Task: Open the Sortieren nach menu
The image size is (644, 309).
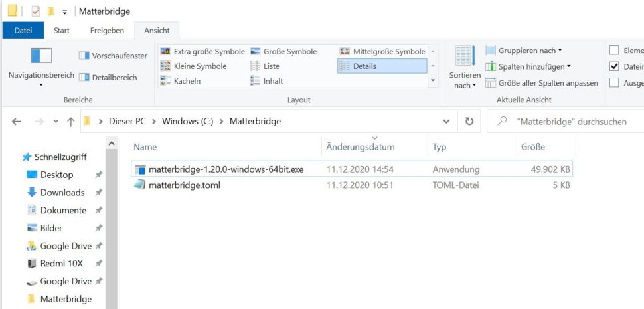Action: pyautogui.click(x=465, y=67)
